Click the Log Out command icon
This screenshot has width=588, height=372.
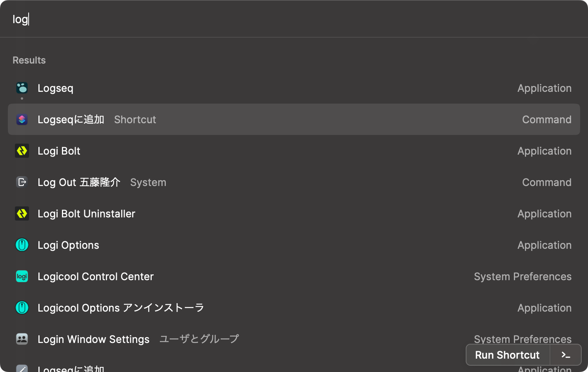22,182
